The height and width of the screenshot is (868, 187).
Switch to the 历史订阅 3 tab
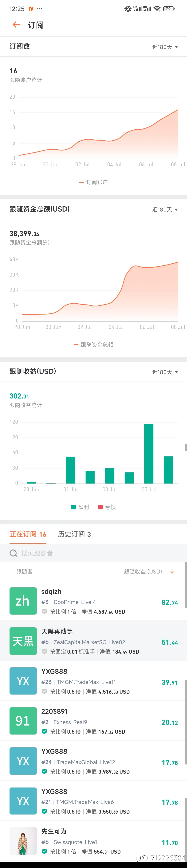pyautogui.click(x=74, y=534)
